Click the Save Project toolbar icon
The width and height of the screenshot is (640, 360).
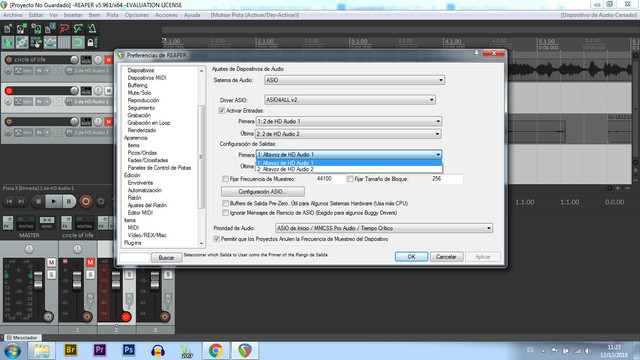click(36, 28)
